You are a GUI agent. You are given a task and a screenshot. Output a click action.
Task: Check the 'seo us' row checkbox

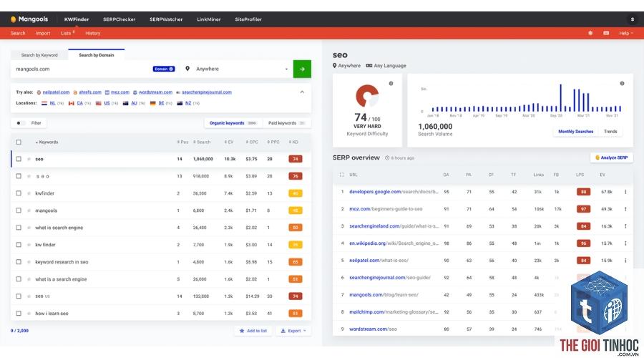pos(19,296)
